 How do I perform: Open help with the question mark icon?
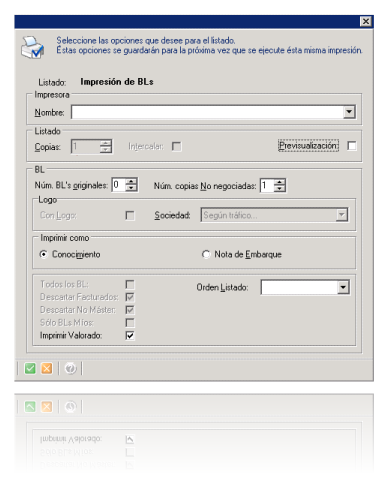[x=70, y=368]
